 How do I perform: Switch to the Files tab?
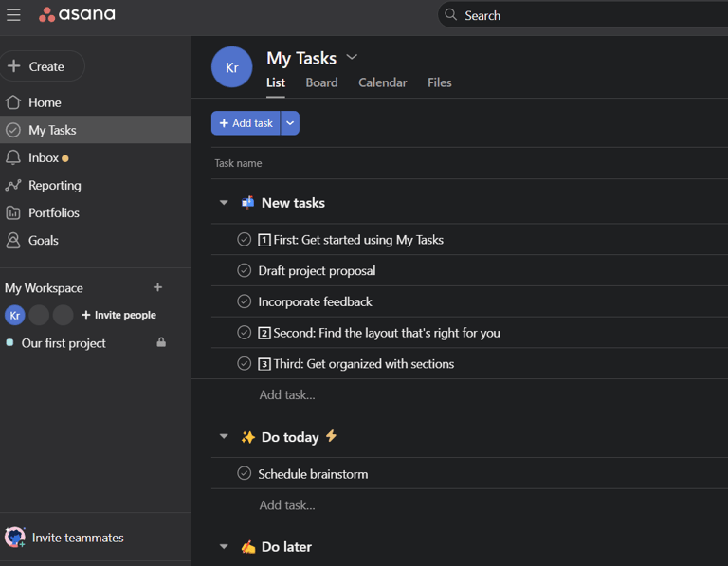click(439, 82)
